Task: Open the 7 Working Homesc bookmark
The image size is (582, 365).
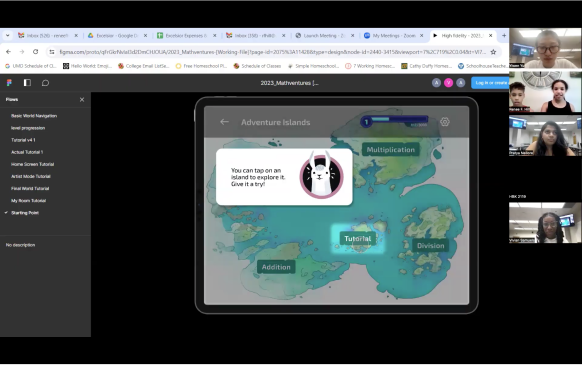Action: 370,66
